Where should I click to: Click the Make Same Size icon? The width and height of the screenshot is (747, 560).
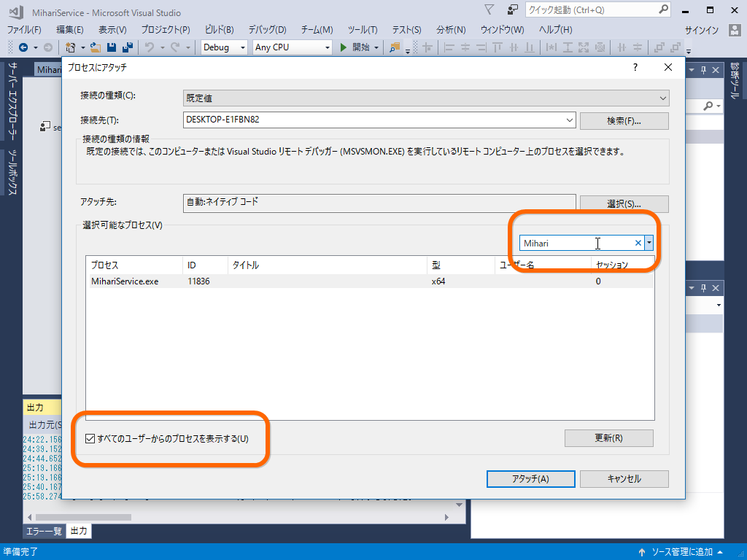[584, 47]
